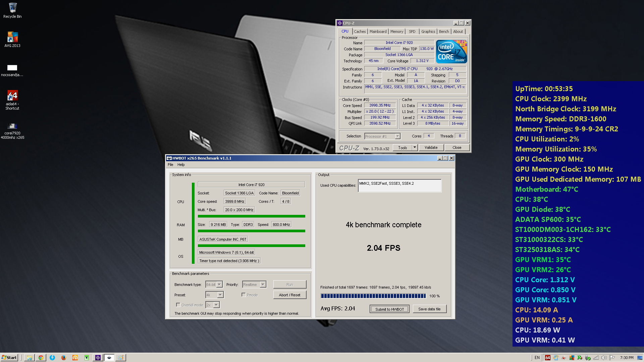Open the About tab in CPU-Z
This screenshot has height=362, width=644.
(x=458, y=32)
